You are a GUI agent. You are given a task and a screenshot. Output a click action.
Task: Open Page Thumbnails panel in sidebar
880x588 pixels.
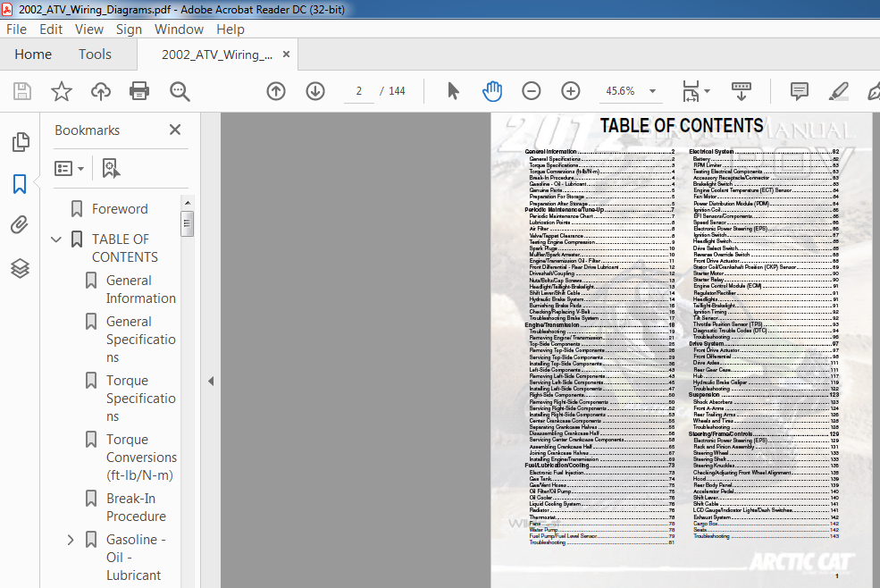click(21, 142)
